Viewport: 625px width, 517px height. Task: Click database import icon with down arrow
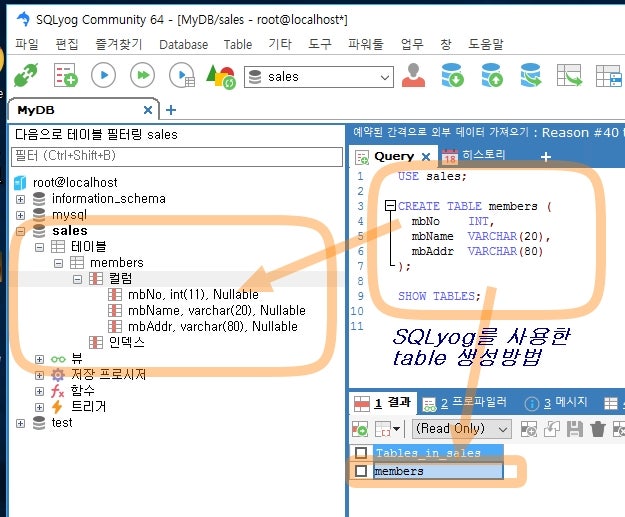point(452,75)
